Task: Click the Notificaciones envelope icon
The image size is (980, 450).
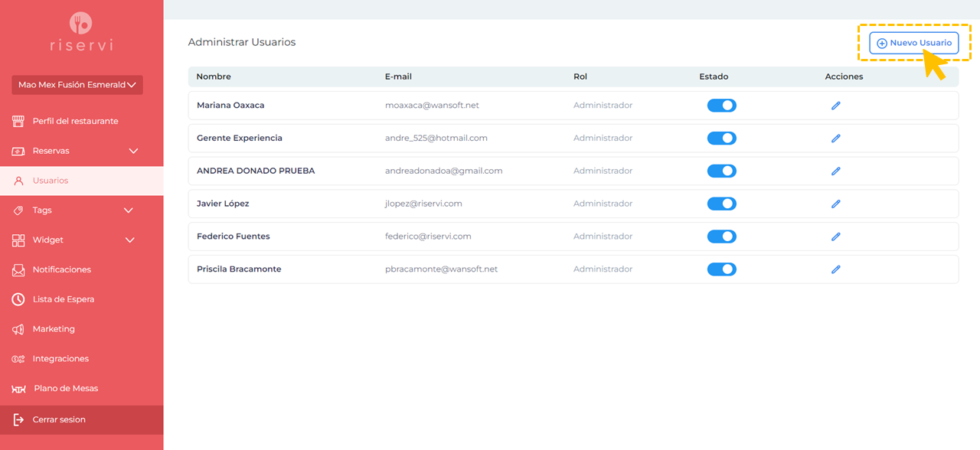Action: tap(18, 270)
